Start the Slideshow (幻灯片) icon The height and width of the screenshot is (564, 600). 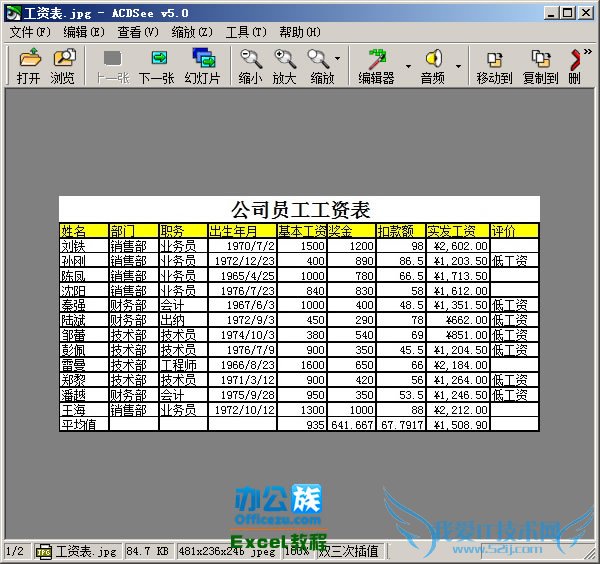tap(204, 58)
